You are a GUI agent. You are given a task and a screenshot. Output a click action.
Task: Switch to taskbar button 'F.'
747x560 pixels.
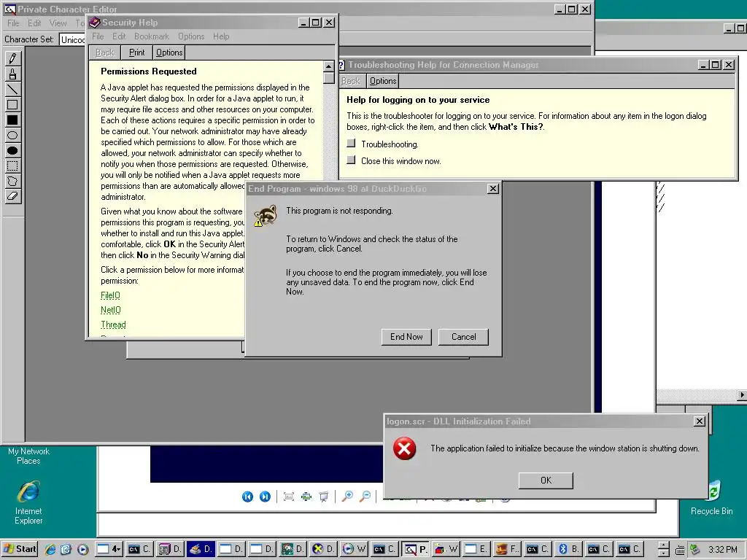507,549
